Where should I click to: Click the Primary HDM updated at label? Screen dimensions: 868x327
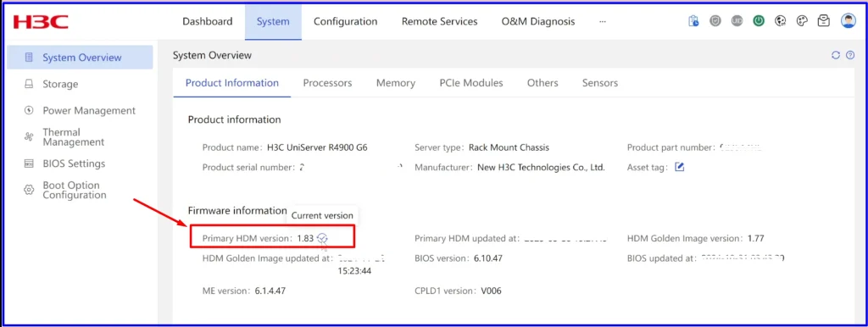pos(467,238)
